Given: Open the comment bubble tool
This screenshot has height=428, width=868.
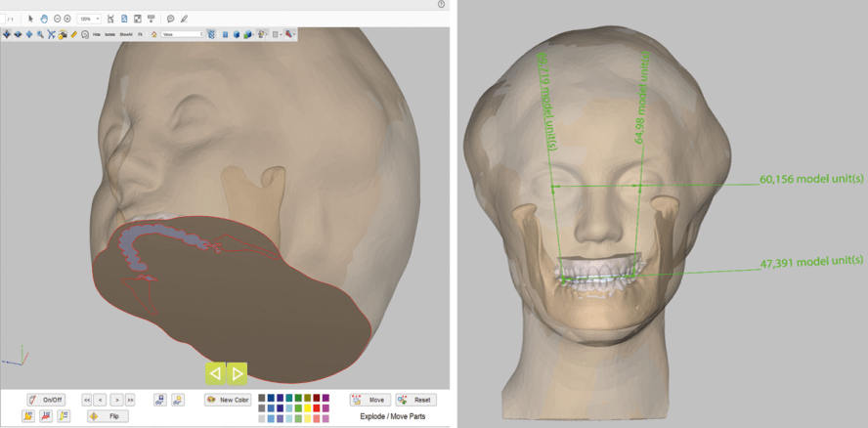Looking at the screenshot, I should tap(170, 19).
